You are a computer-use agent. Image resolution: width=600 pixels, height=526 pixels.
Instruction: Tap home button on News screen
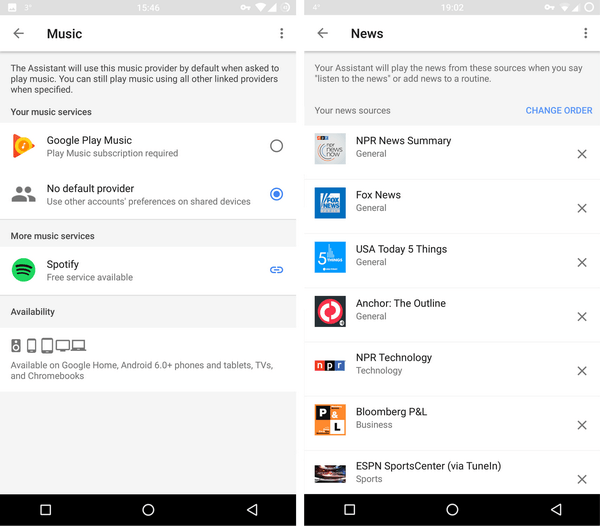click(452, 510)
